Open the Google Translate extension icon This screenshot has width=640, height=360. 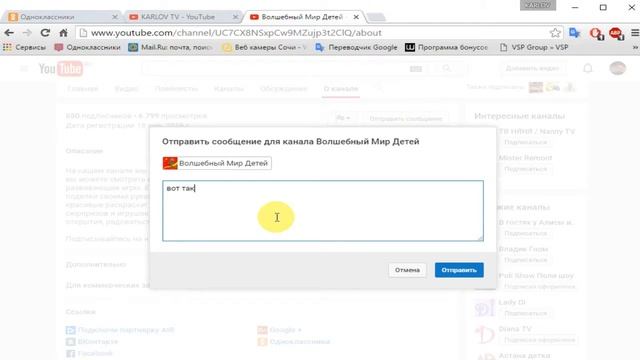[x=575, y=33]
